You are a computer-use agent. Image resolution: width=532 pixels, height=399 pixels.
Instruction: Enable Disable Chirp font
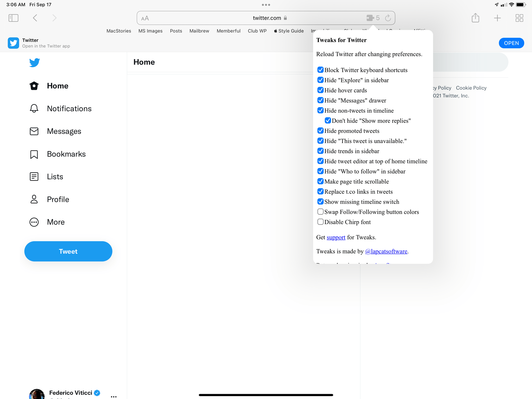(320, 222)
